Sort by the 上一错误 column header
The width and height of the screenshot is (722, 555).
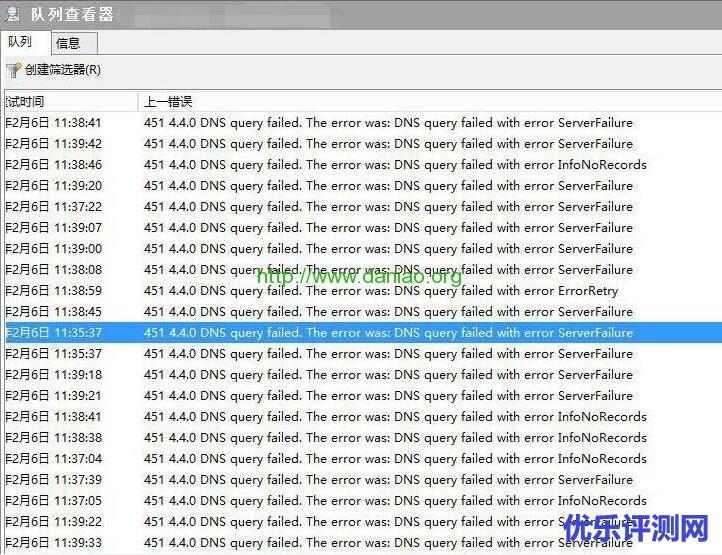click(x=168, y=102)
